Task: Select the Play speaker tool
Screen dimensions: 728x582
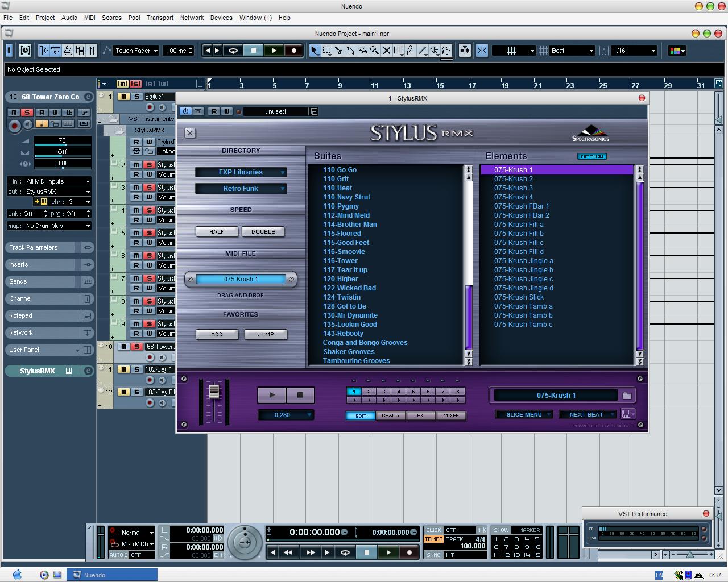Action: [435, 51]
